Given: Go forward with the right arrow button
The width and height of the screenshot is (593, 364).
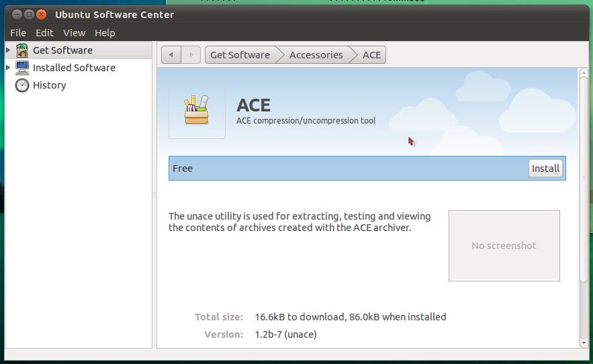Looking at the screenshot, I should coord(191,55).
